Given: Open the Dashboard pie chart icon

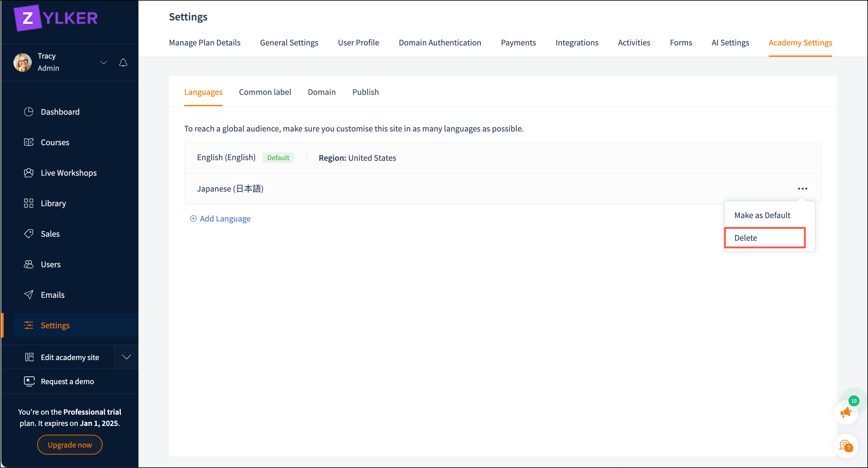Looking at the screenshot, I should click(29, 112).
